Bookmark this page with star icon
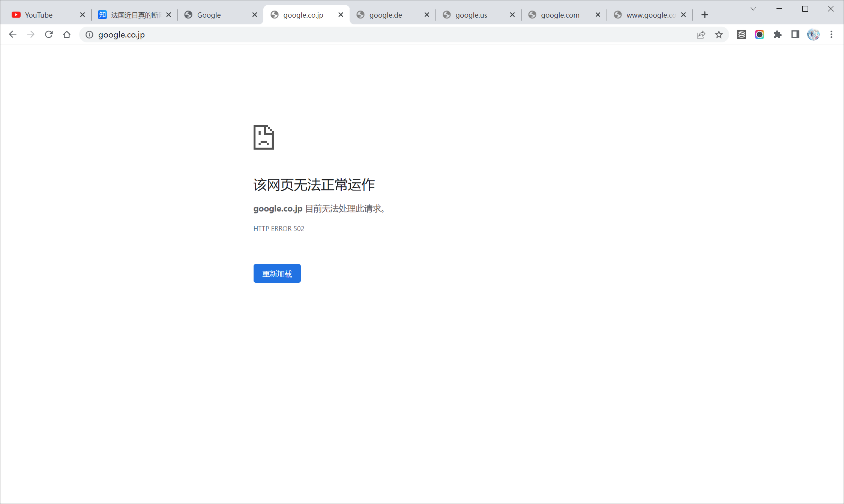The height and width of the screenshot is (504, 844). pyautogui.click(x=719, y=34)
